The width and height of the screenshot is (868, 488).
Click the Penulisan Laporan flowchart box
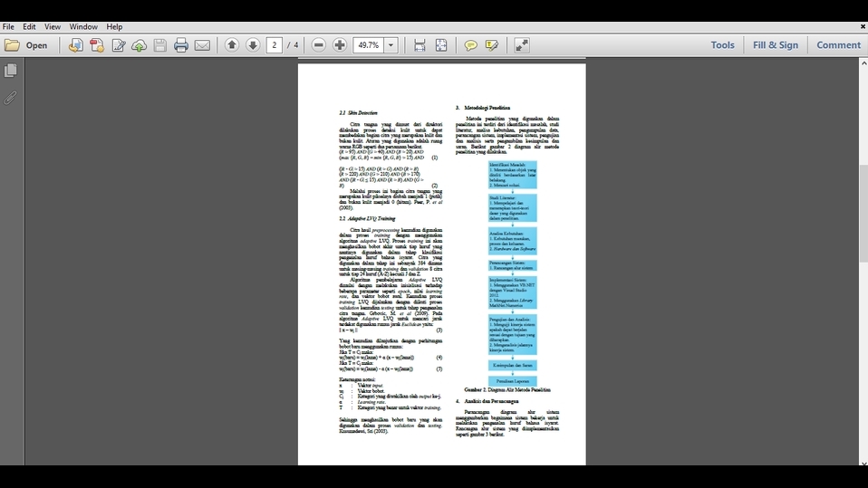point(512,381)
